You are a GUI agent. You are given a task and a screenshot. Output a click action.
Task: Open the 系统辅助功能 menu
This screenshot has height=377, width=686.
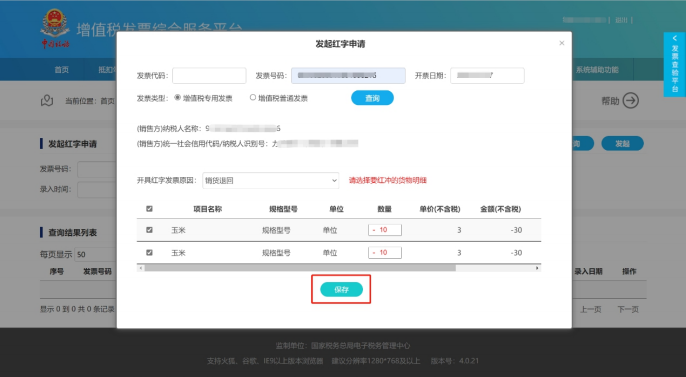point(597,70)
